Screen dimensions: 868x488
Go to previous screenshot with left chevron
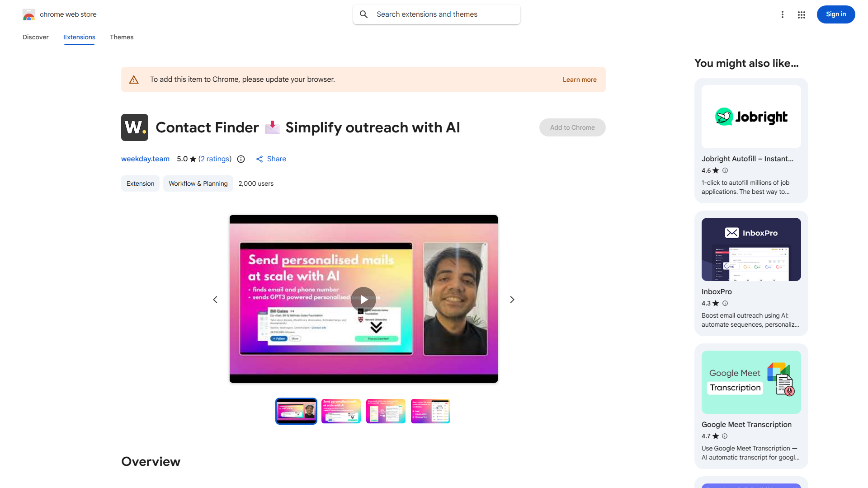215,300
